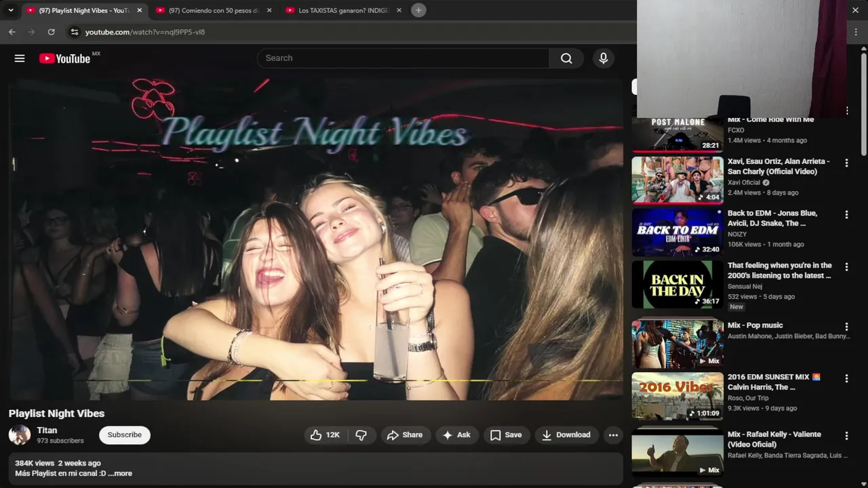
Task: Open the Mix - Pop music title
Action: [x=755, y=325]
